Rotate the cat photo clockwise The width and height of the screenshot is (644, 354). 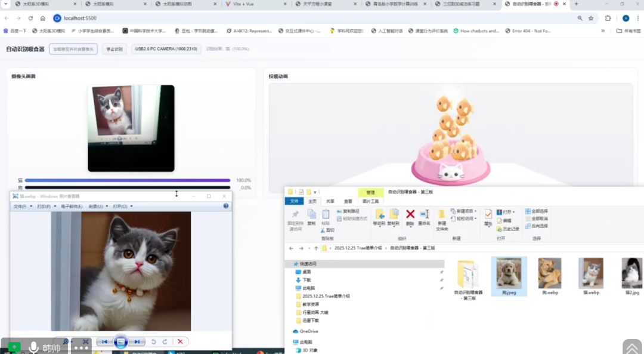pos(165,341)
